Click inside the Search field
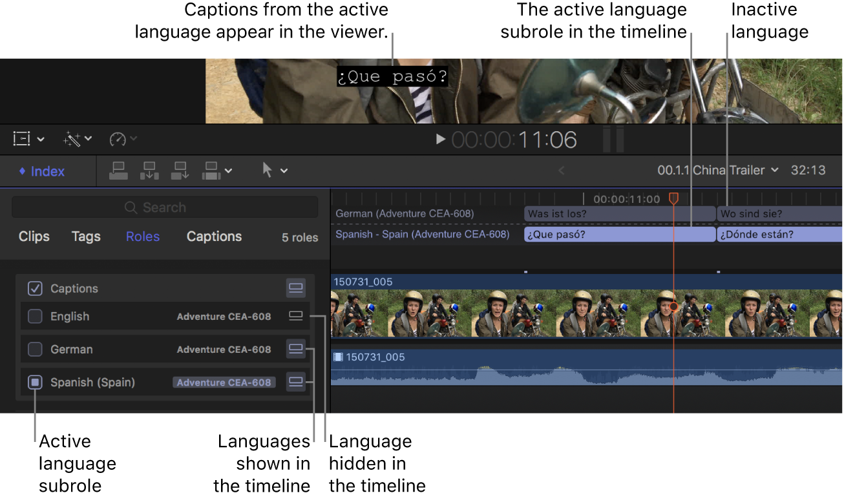Viewport: 844px width, 504px height. pyautogui.click(x=164, y=207)
